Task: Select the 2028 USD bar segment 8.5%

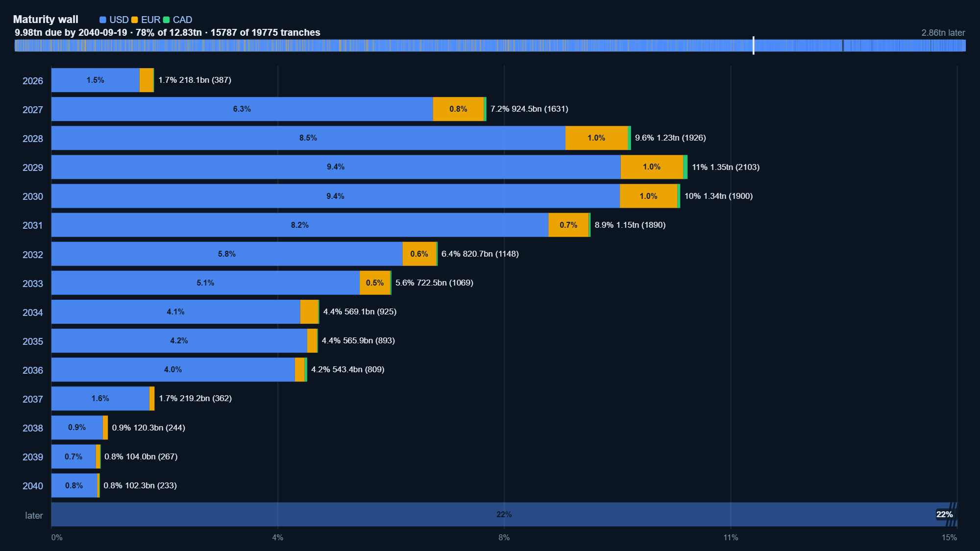Action: point(308,138)
